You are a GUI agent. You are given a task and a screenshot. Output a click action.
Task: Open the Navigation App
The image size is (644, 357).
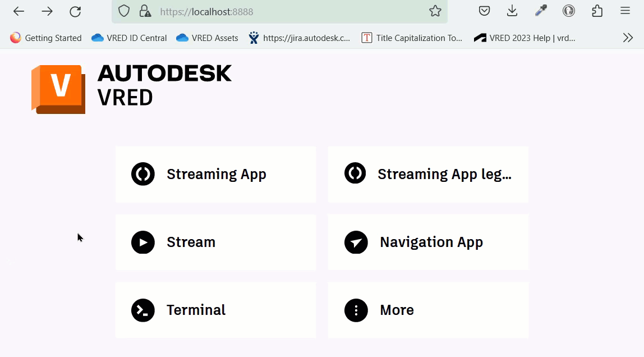428,242
